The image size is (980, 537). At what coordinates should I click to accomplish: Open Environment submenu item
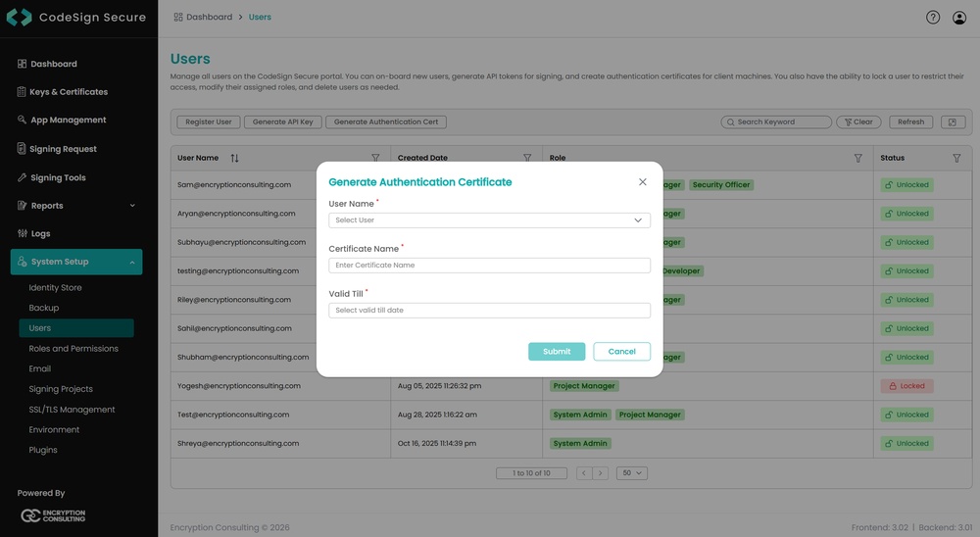pos(54,429)
